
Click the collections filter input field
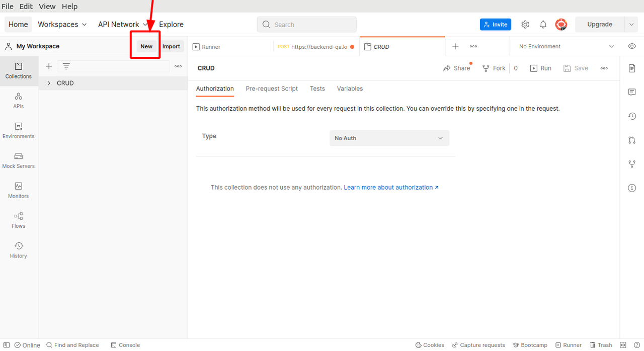(x=113, y=66)
